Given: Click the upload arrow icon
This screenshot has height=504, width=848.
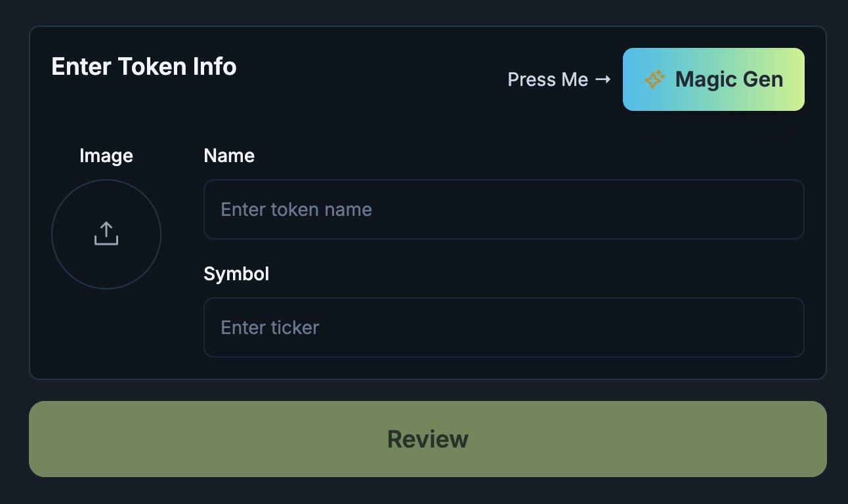Looking at the screenshot, I should click(x=106, y=234).
